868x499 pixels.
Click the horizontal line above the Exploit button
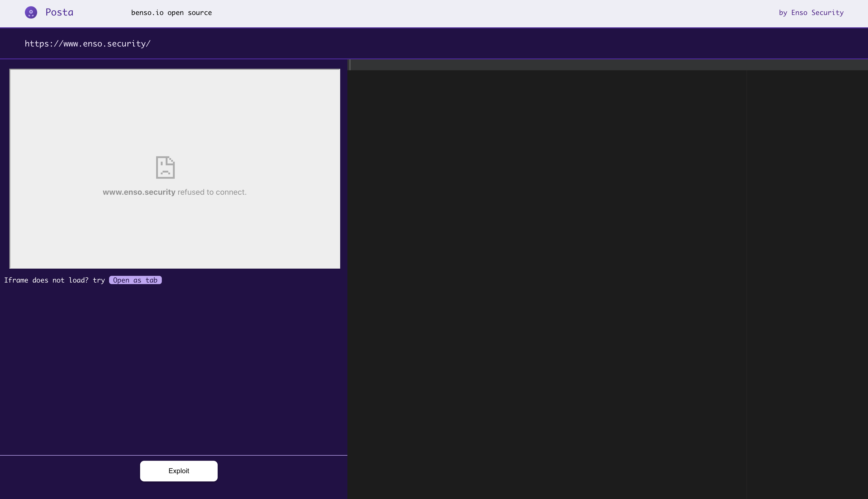pyautogui.click(x=173, y=455)
